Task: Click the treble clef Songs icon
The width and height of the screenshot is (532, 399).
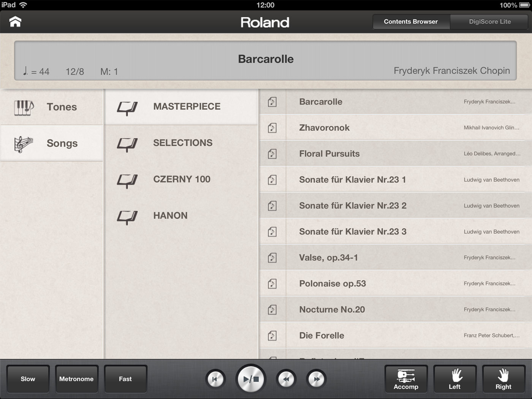Action: tap(24, 144)
